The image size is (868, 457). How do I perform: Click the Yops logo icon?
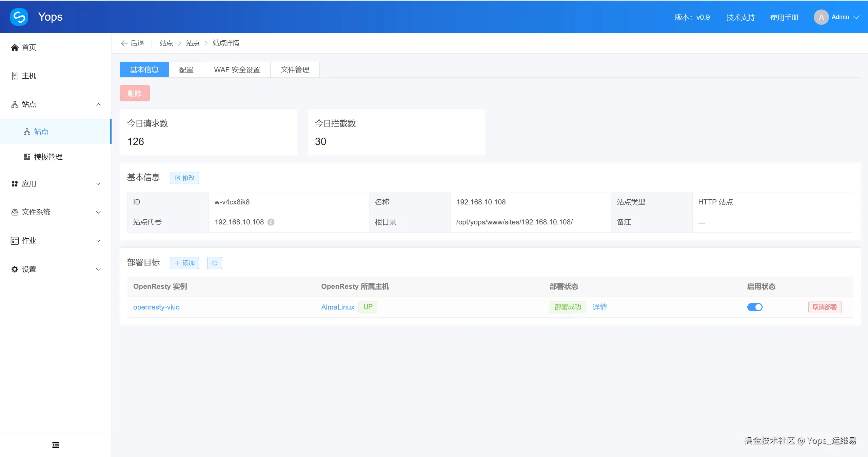[x=19, y=17]
